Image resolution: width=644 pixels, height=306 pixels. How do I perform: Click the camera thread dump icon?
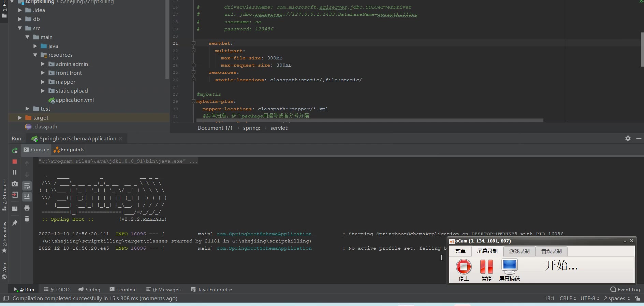(15, 184)
